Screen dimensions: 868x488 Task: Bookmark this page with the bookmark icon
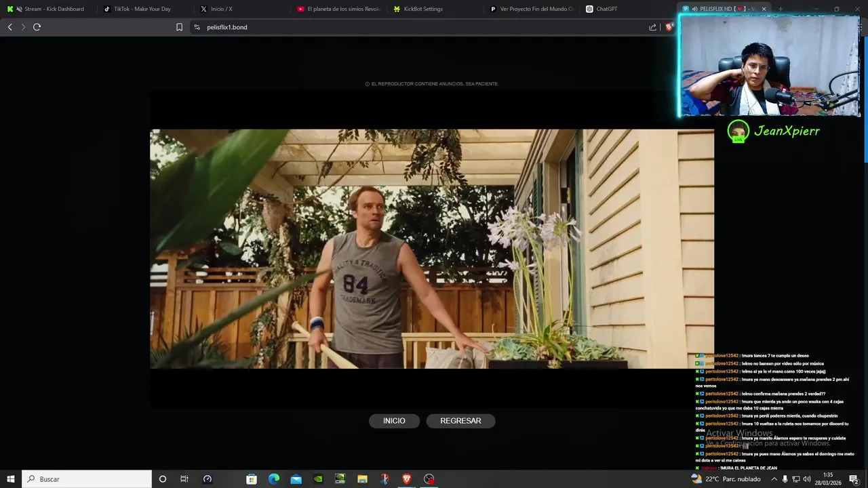click(x=179, y=27)
